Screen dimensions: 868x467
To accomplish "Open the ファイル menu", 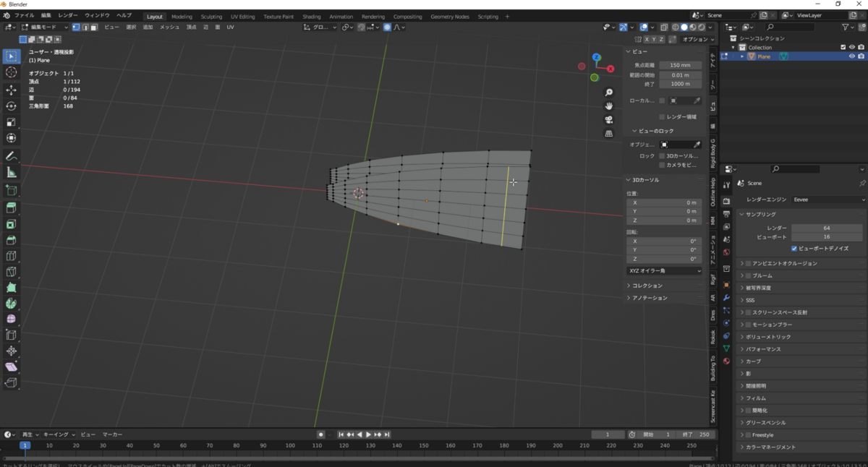I will click(24, 15).
